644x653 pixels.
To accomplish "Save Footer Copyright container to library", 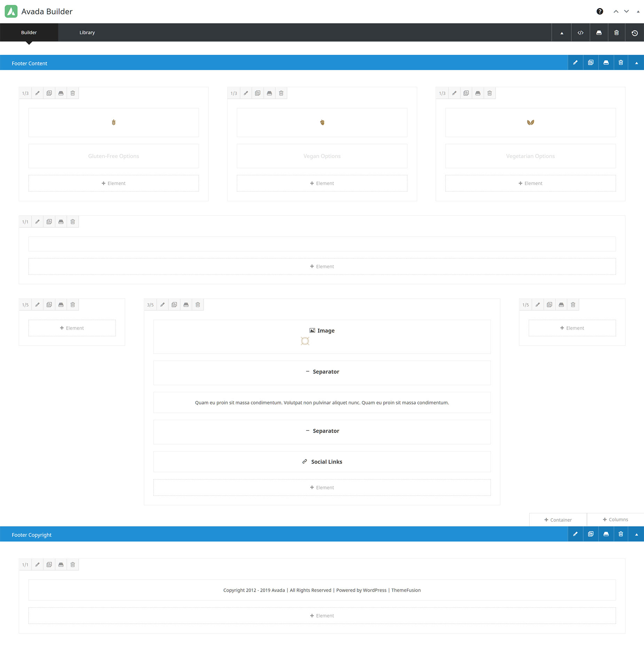I will [x=606, y=534].
